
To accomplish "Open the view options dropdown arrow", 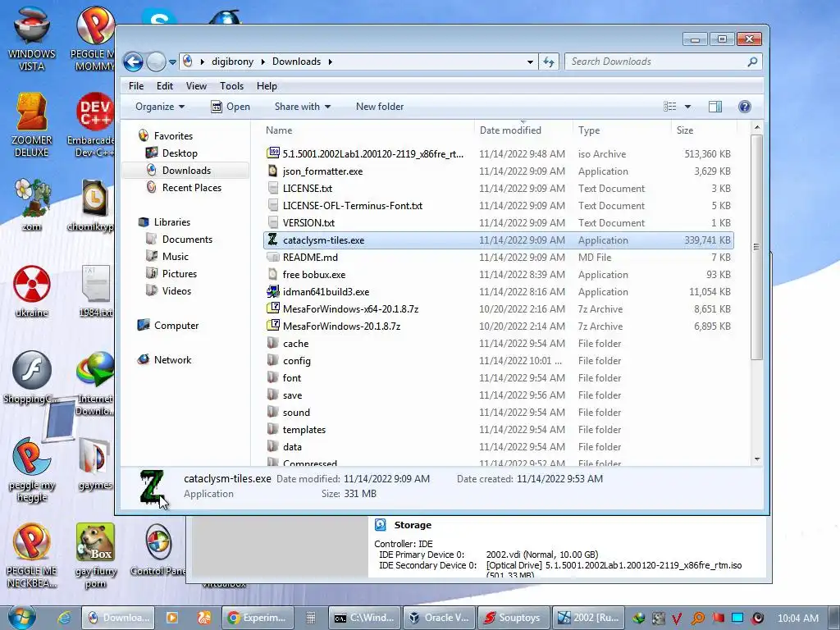I will click(688, 107).
